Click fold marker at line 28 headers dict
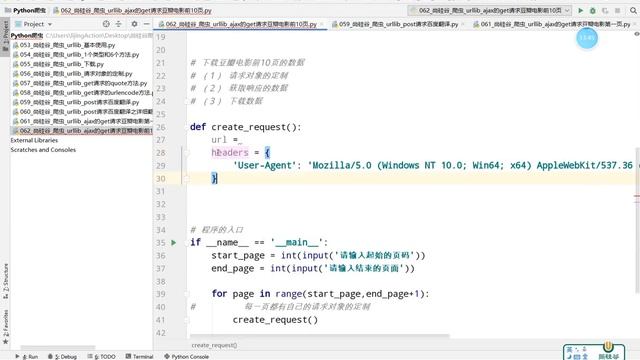 click(x=187, y=153)
